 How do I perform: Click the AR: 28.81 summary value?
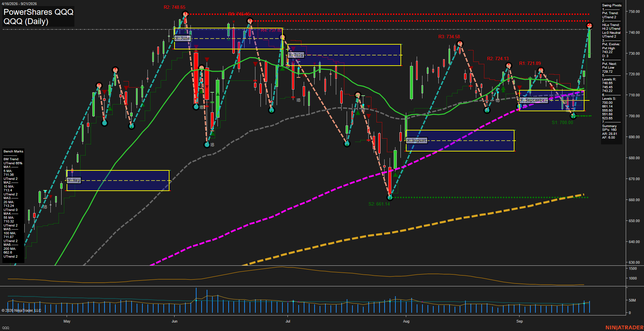point(609,134)
